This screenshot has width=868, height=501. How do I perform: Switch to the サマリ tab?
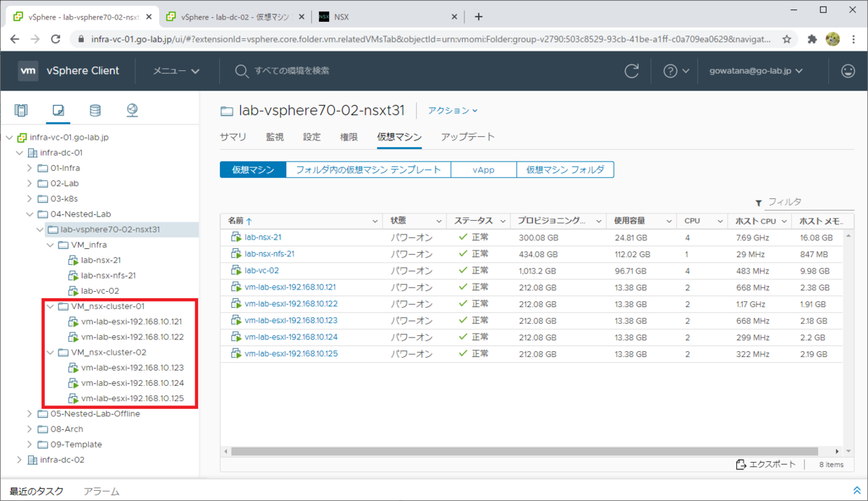(233, 137)
